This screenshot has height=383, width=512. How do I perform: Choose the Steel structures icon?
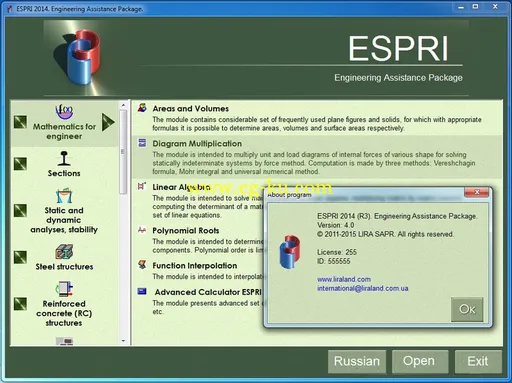[x=64, y=252]
